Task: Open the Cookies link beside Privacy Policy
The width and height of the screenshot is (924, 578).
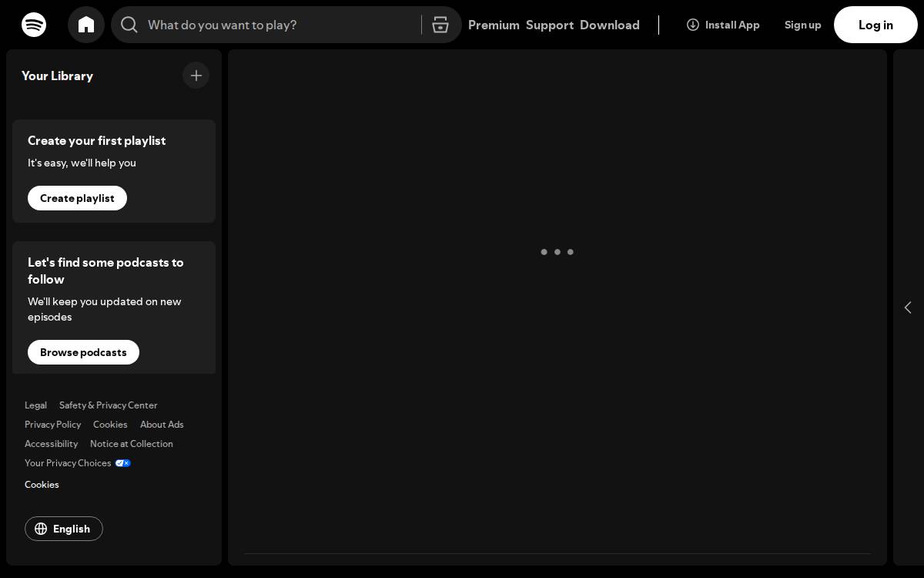Action: [110, 425]
